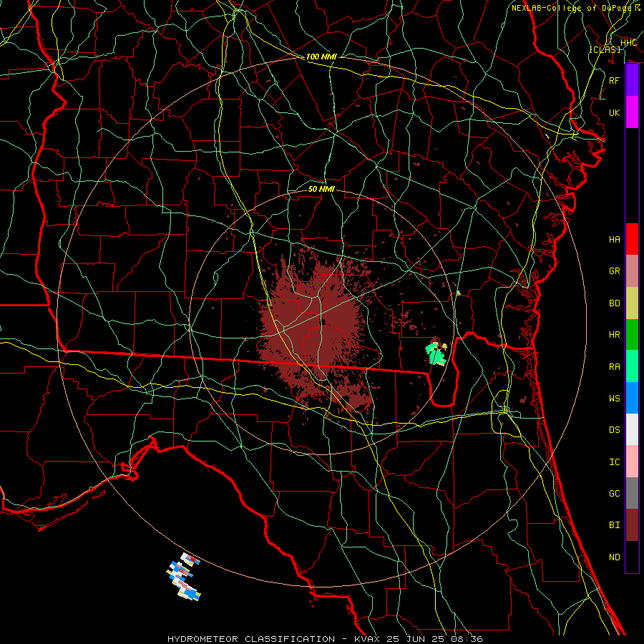
Task: Click the ND legend label
Action: [x=615, y=557]
